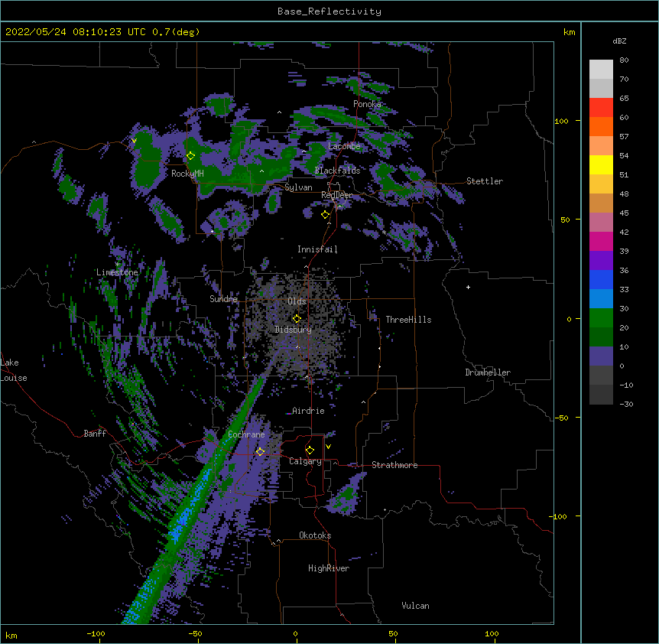Screen dimensions: 659x644
Task: Click the Lacombe city label
Action: click(344, 146)
